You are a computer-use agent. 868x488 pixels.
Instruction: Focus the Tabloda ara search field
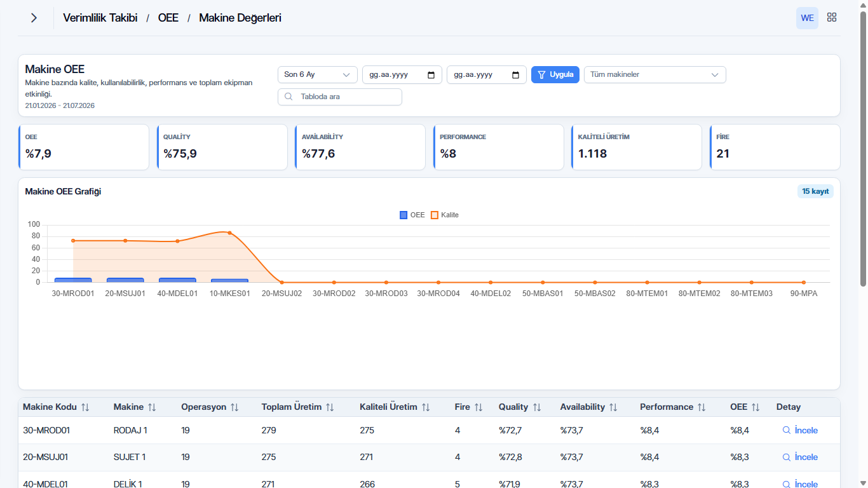[x=340, y=97]
